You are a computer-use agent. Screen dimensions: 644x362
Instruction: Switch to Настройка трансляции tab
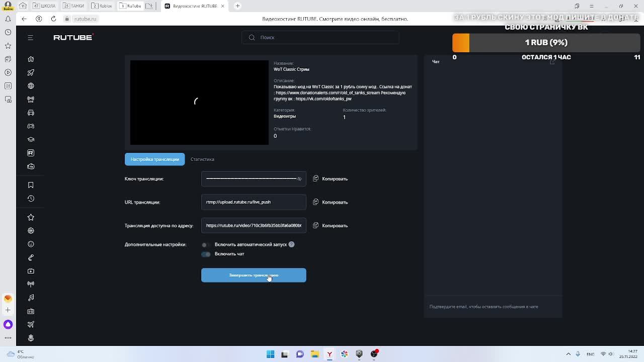(x=154, y=159)
